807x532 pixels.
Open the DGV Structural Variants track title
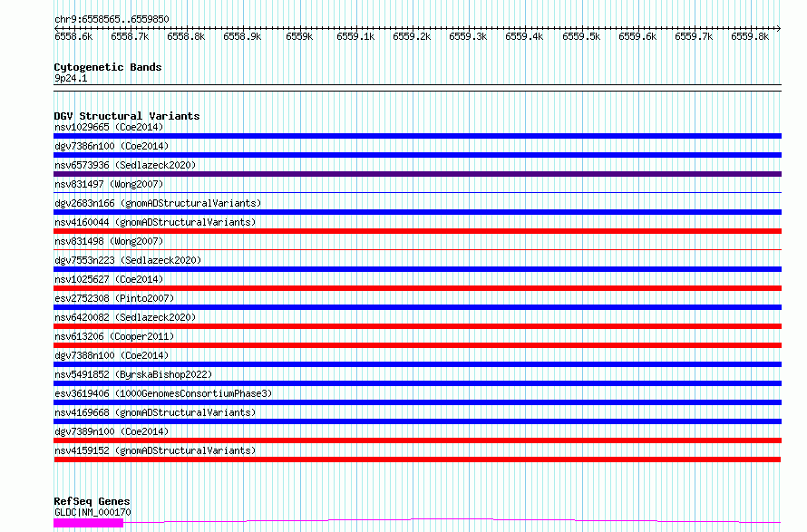coord(127,116)
